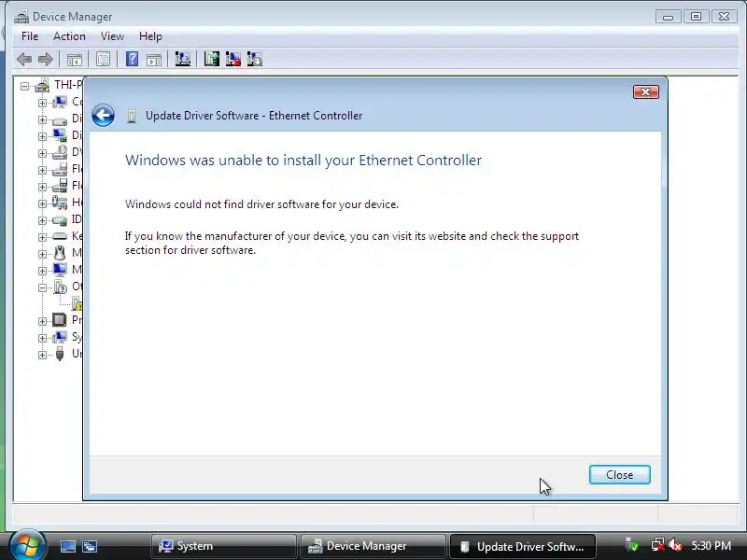This screenshot has height=560, width=747.
Task: Click the blue question mark Help toolbar icon
Action: (132, 59)
